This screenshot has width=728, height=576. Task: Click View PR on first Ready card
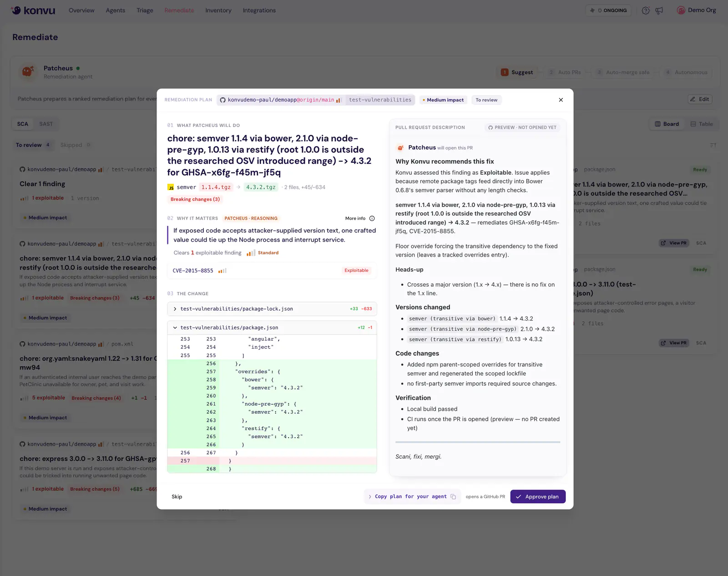point(674,243)
